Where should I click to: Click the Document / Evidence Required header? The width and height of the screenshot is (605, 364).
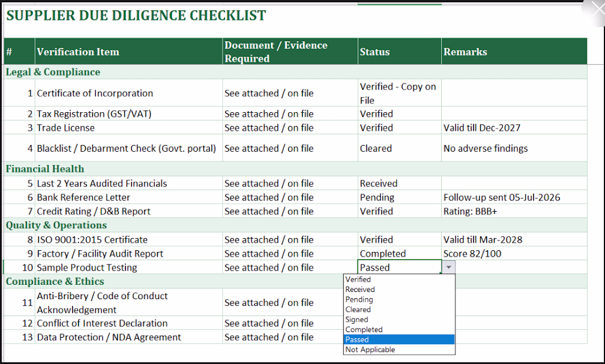pyautogui.click(x=290, y=51)
